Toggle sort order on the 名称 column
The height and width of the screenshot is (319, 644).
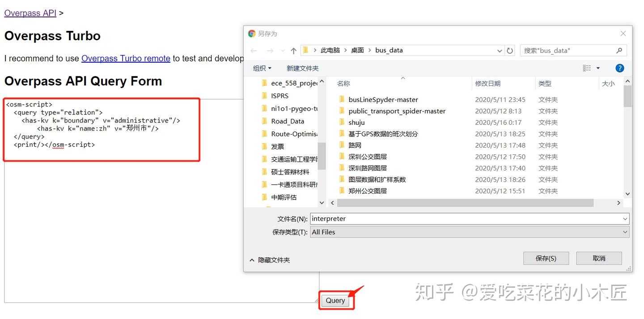click(343, 83)
